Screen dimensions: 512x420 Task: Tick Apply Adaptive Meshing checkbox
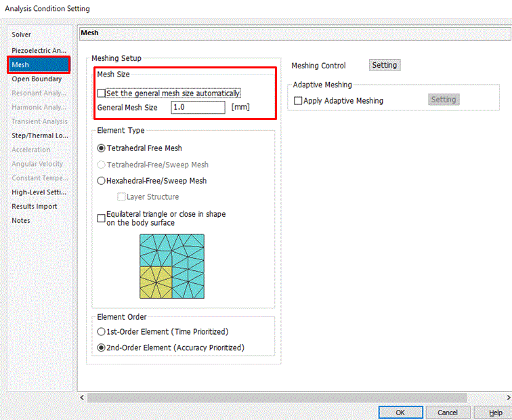[x=298, y=100]
